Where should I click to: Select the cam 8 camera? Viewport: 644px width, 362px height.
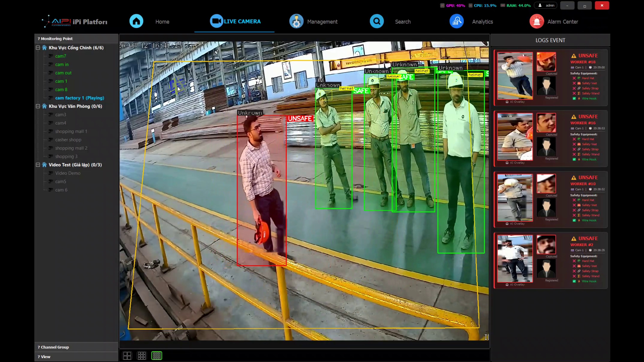61,89
